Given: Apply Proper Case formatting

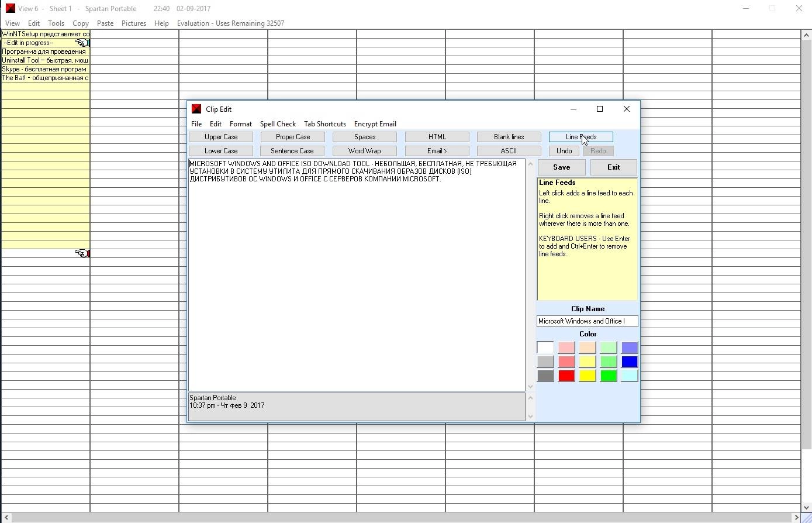Looking at the screenshot, I should (293, 137).
